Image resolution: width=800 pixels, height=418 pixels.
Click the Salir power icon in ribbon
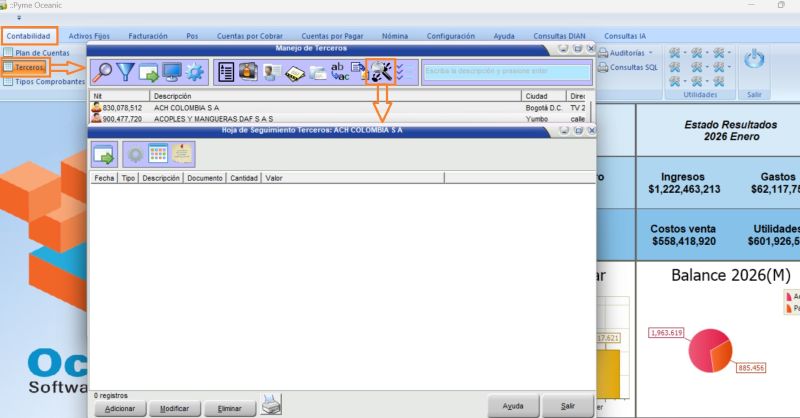tap(755, 60)
